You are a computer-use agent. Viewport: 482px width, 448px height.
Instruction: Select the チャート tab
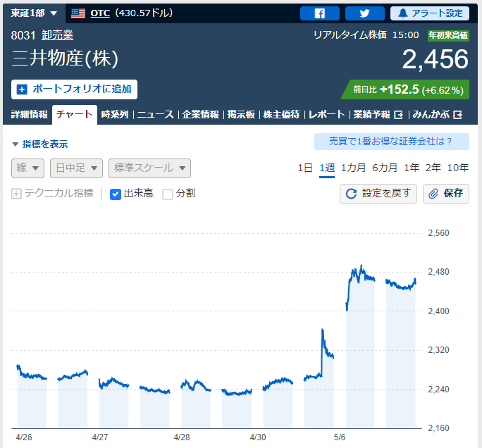click(75, 114)
